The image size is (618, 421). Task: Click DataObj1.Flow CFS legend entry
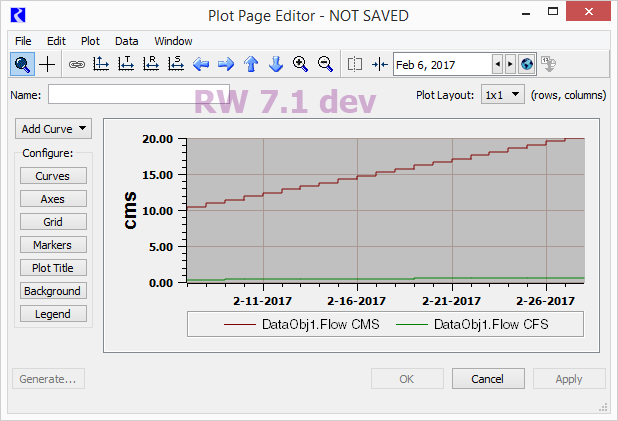[x=472, y=324]
